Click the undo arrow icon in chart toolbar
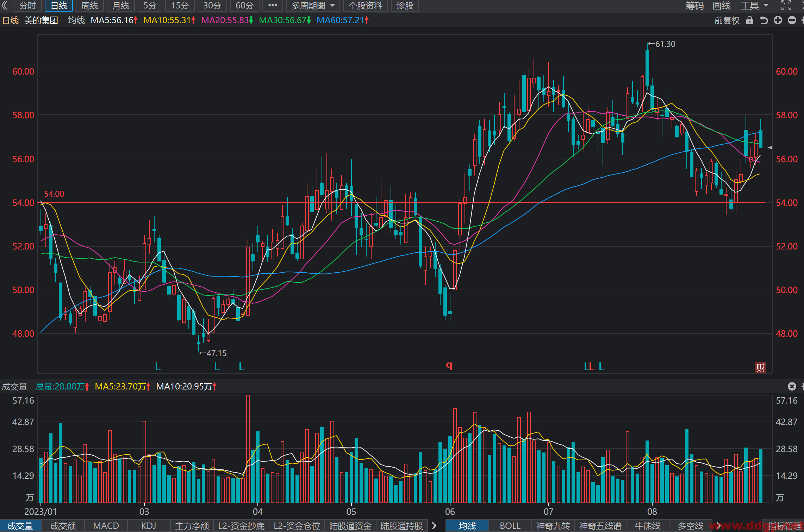The width and height of the screenshot is (804, 532). click(x=764, y=20)
